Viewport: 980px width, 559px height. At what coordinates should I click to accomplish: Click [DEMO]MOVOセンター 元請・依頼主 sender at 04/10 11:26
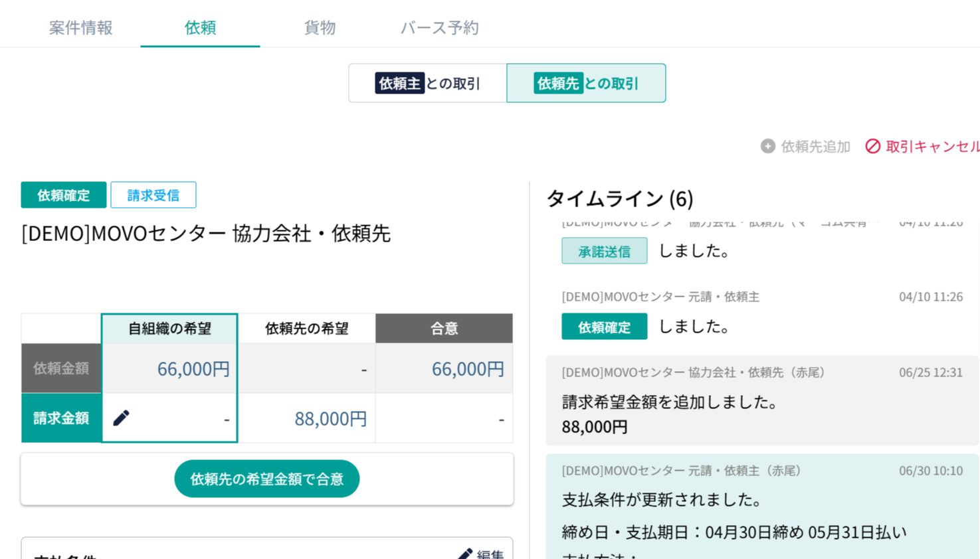pos(660,297)
